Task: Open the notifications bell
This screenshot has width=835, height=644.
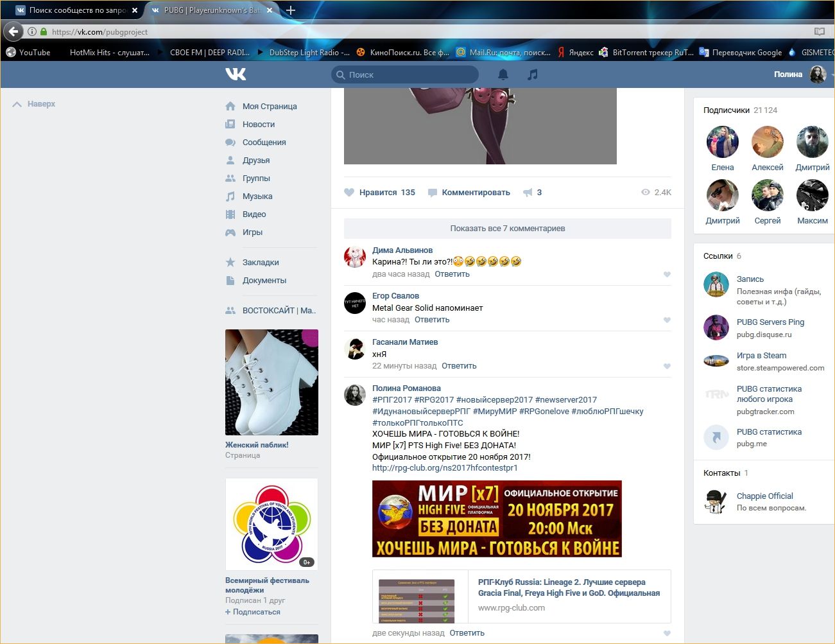Action: 503,74
